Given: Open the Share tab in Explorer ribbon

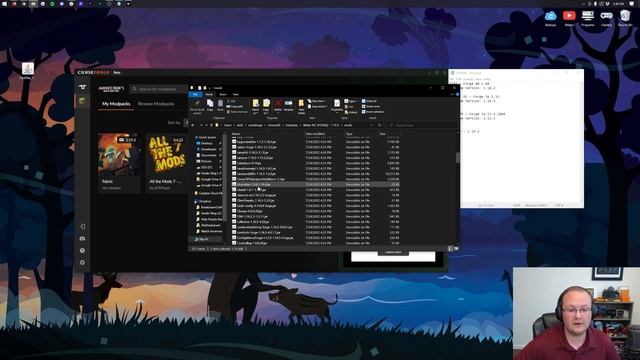Looking at the screenshot, I should pyautogui.click(x=223, y=94).
